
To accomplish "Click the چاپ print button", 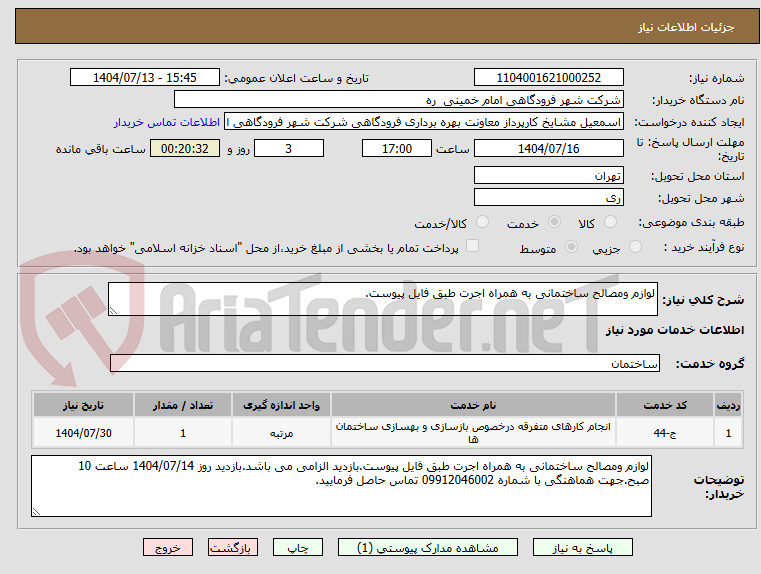I will click(298, 547).
